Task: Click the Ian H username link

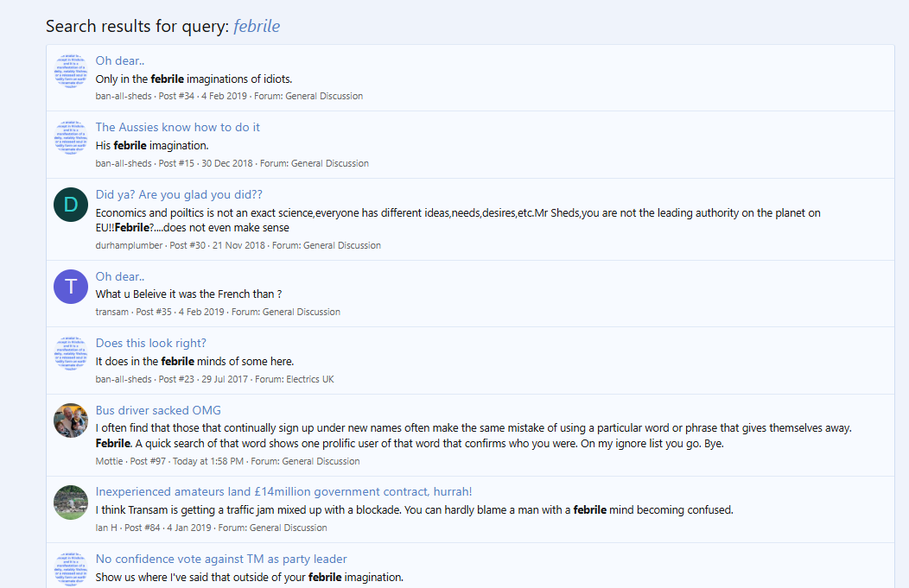Action: tap(106, 528)
